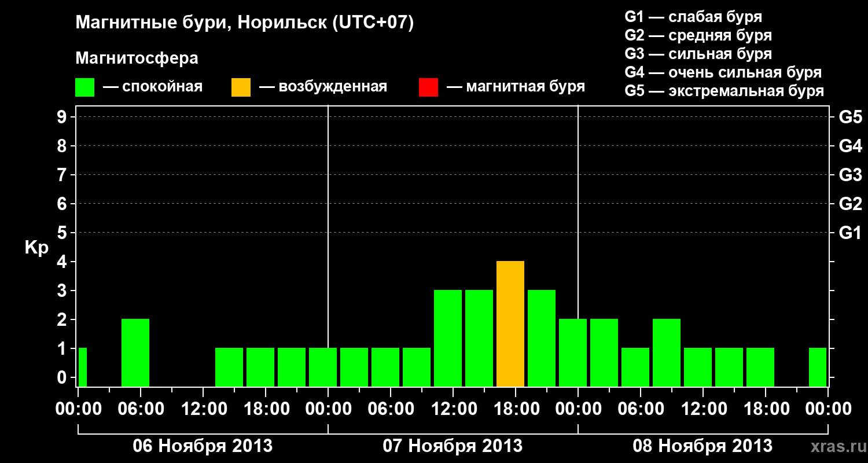Click 'G5 — экстремальная буря' legend line
Screen dimensions: 868x463
point(724,91)
